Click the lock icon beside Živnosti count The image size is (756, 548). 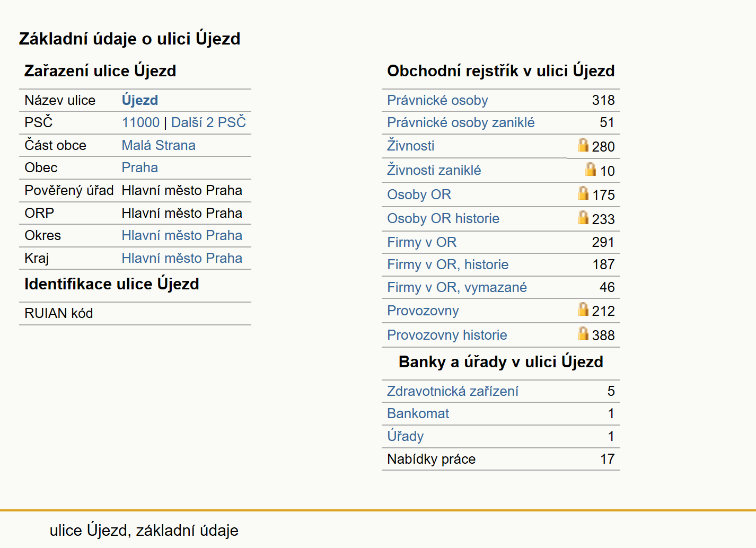(583, 145)
